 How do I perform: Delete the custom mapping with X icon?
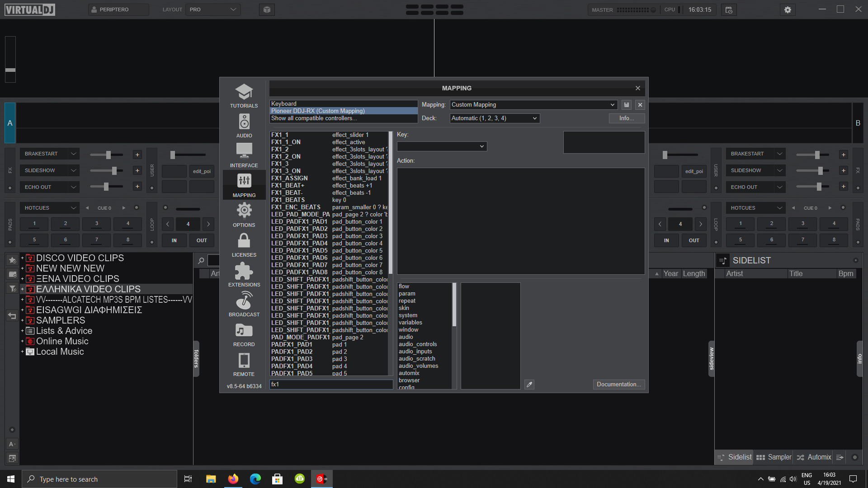pos(640,105)
